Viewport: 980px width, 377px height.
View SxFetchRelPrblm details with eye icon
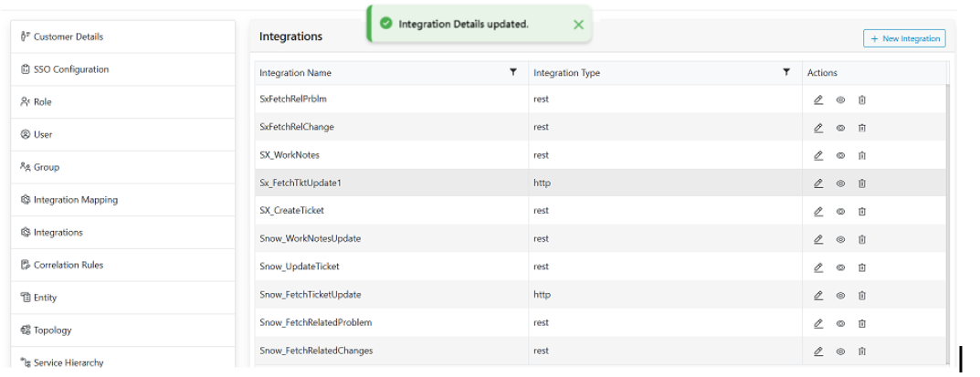coord(840,100)
